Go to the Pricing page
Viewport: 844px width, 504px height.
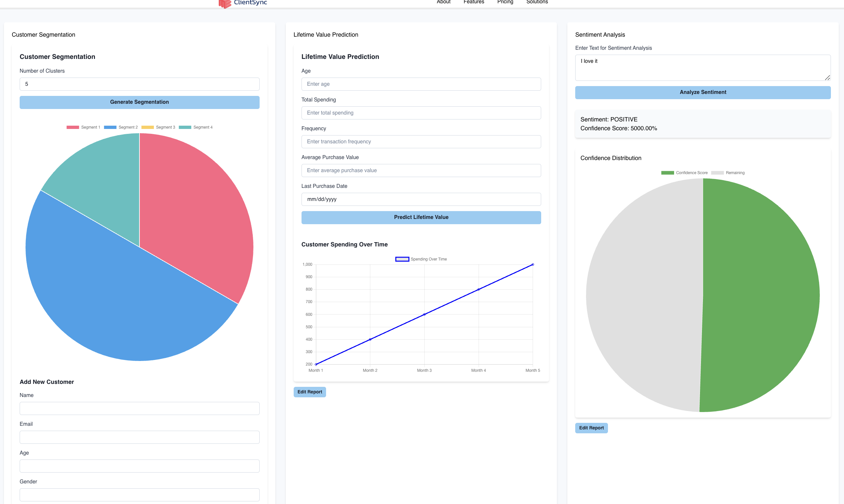pos(505,2)
